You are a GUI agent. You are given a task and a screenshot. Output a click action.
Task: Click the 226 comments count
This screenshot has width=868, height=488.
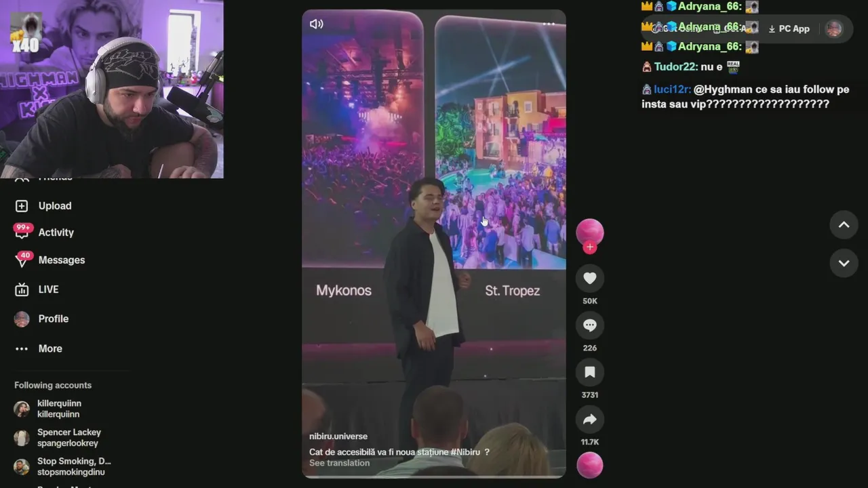(x=590, y=348)
